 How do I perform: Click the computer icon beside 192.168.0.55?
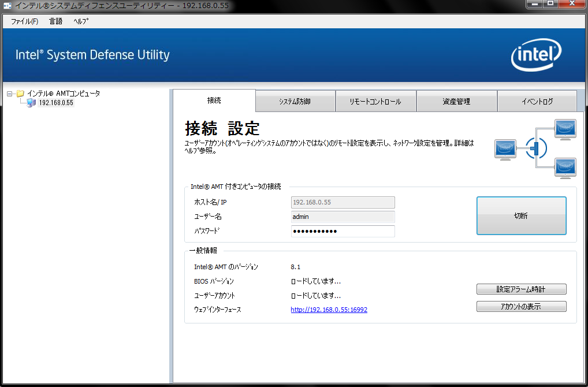point(31,103)
